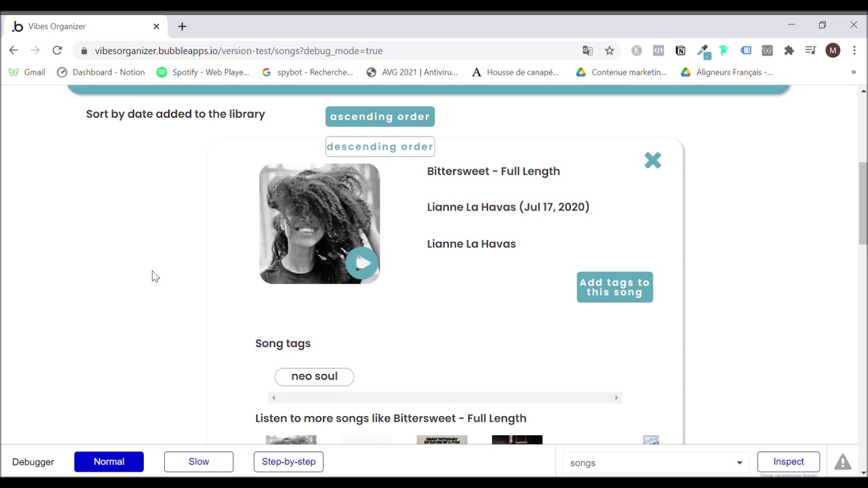This screenshot has width=868, height=488.
Task: Set debugger speed to Slow
Action: [199, 462]
